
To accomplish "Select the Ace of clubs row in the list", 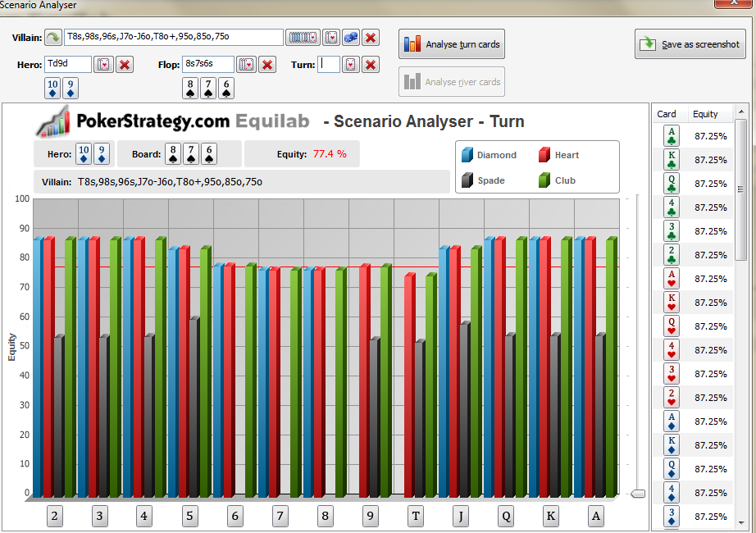I will click(694, 136).
